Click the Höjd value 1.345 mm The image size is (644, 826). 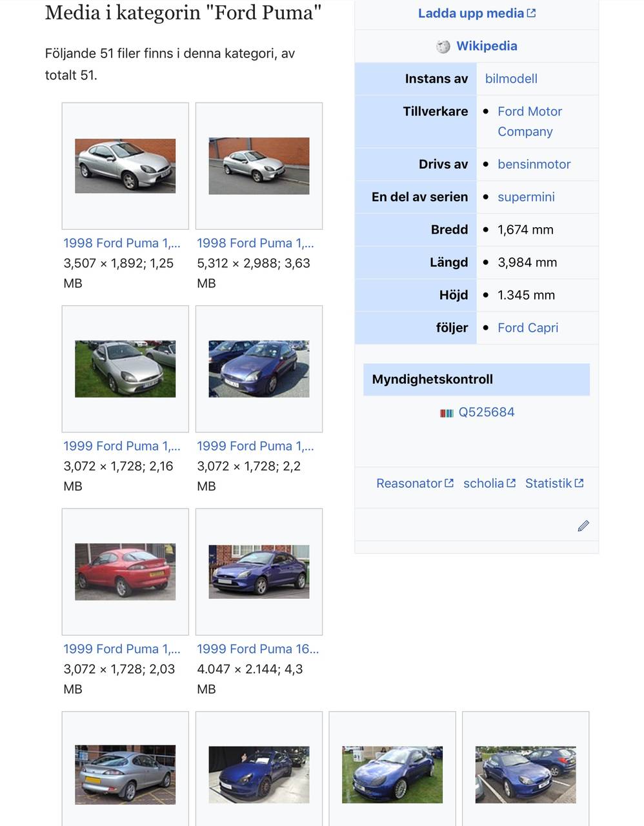coord(526,295)
